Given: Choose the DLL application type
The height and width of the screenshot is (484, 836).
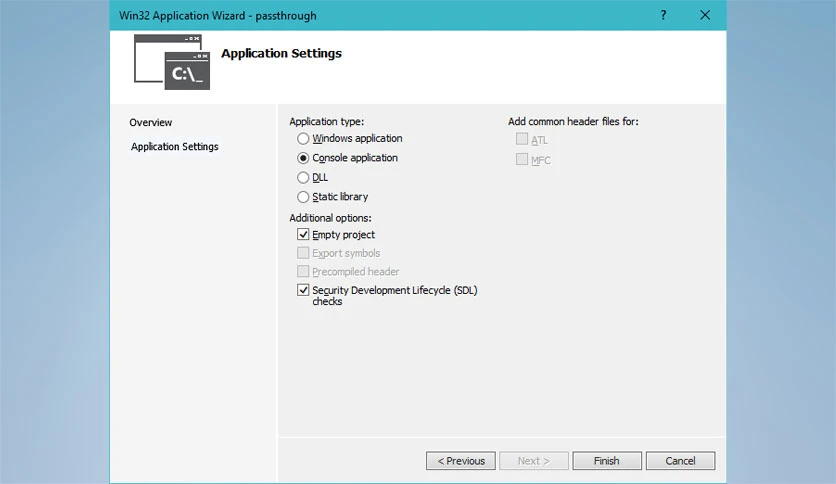Looking at the screenshot, I should pos(303,178).
